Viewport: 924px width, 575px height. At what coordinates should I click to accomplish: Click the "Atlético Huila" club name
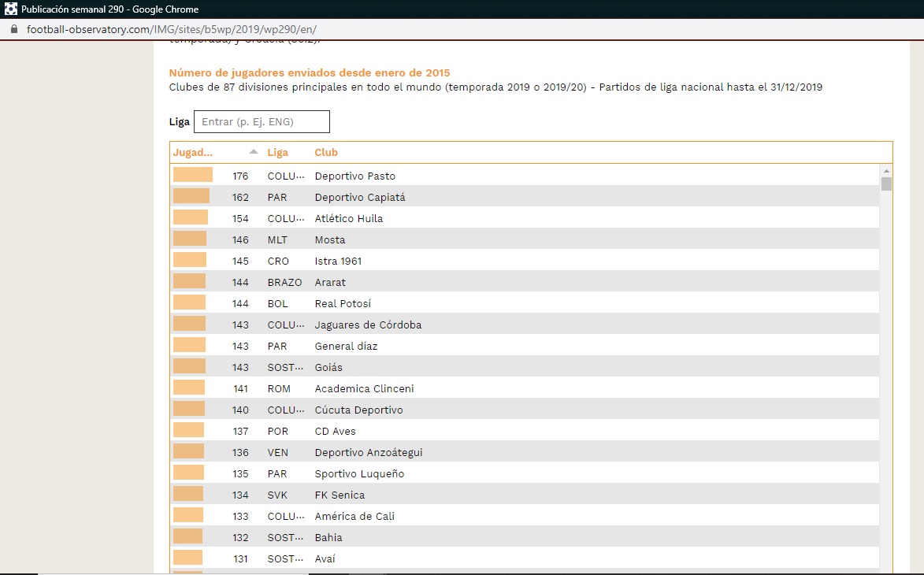tap(349, 218)
